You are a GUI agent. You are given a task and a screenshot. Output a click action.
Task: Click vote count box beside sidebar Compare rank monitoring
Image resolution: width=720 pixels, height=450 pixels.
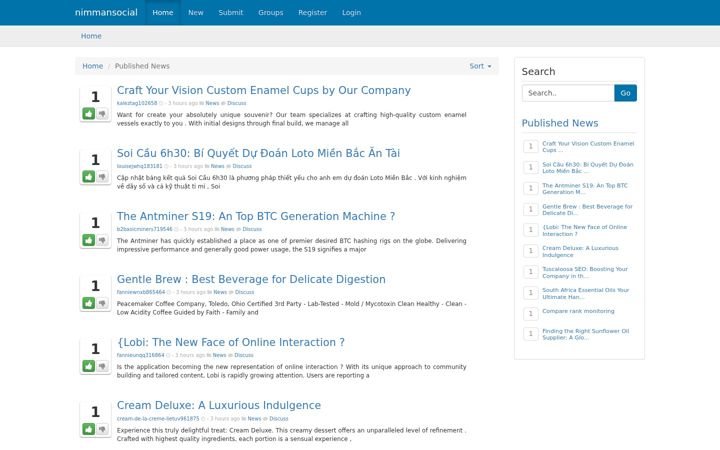tap(530, 314)
